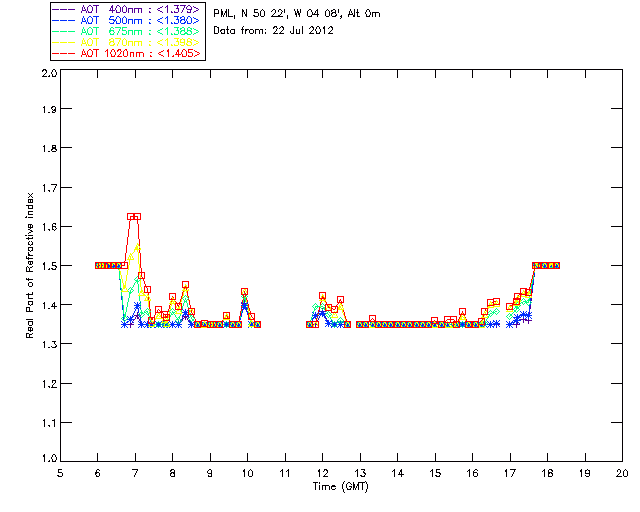
Task: Click the y-axis label 2.0
Action: (49, 73)
